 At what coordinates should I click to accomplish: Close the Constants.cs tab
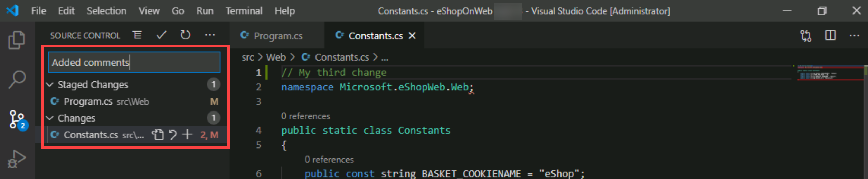[412, 36]
